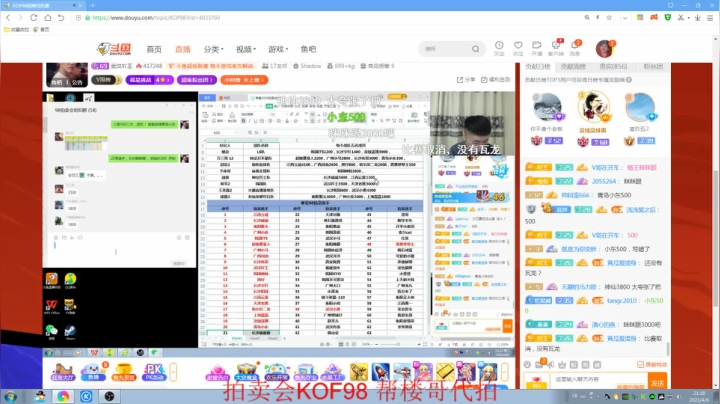Image resolution: width=720 pixels, height=404 pixels.
Task: Open the purple four-star badge
Action: [x=150, y=80]
